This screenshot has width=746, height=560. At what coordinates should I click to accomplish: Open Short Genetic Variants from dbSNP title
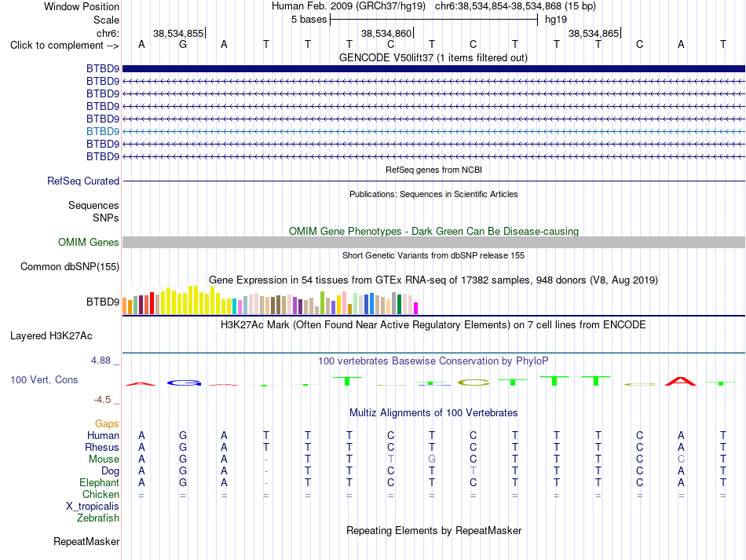[433, 255]
